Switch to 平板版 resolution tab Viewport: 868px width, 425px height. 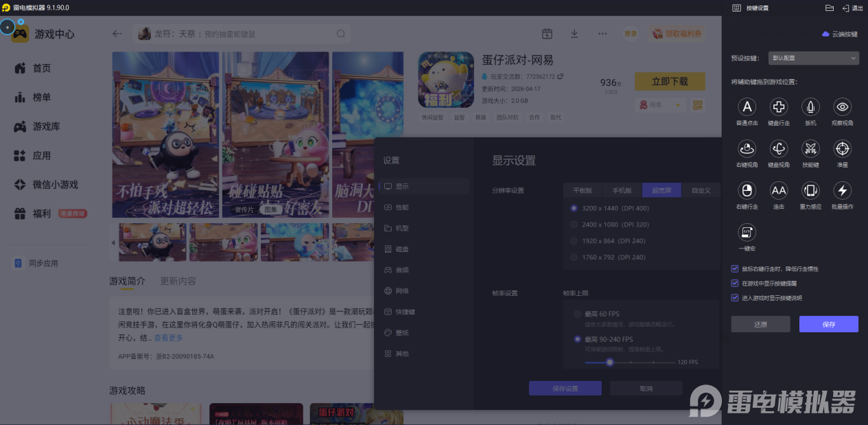pos(583,191)
